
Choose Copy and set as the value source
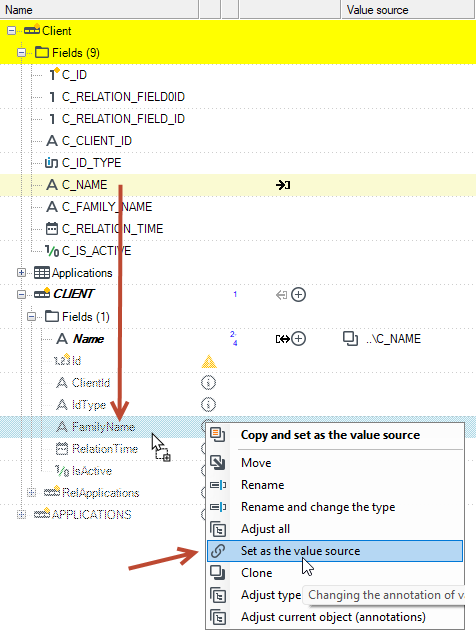(x=335, y=435)
